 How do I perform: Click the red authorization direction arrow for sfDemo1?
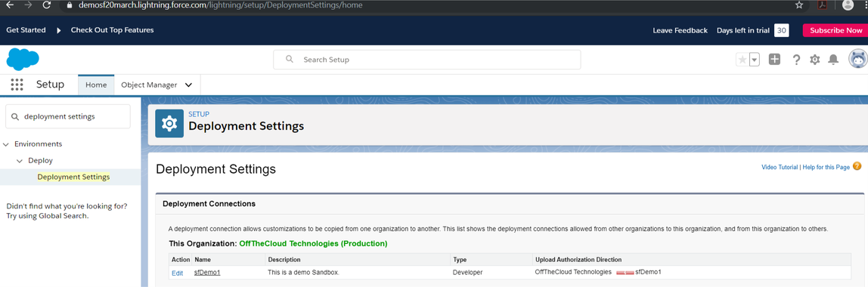(x=625, y=272)
